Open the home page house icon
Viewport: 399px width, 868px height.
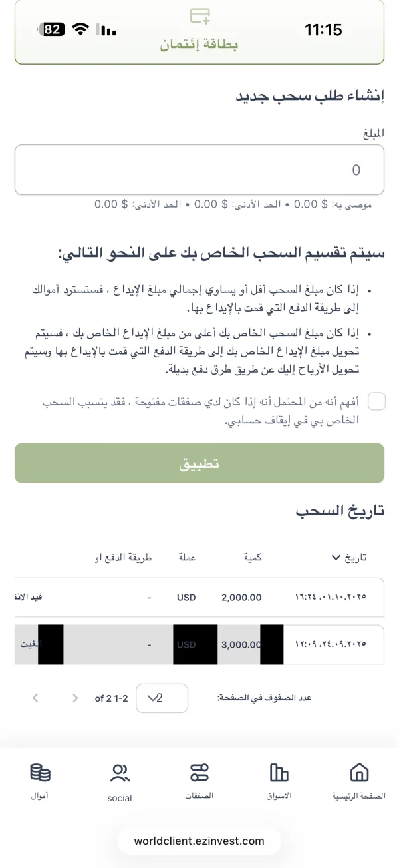click(358, 772)
